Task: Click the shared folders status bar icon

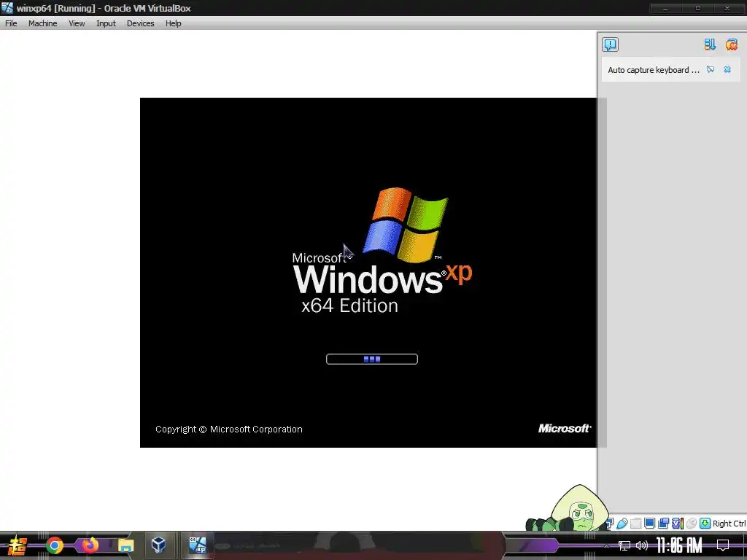Action: coord(635,524)
